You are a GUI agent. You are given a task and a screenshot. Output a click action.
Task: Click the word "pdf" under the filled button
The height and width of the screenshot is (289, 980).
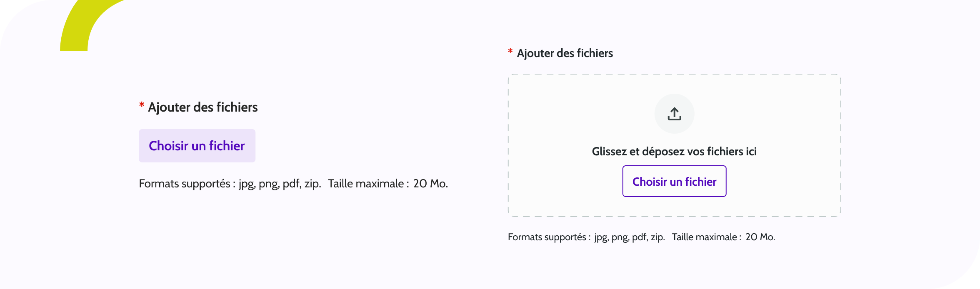[291, 184]
